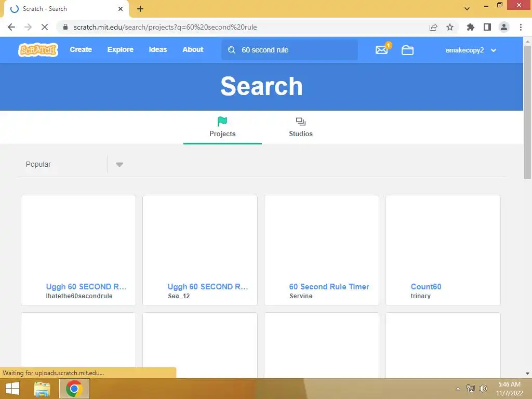Viewport: 532px width, 399px height.
Task: Visit Sea_12 author profile
Action: (179, 296)
